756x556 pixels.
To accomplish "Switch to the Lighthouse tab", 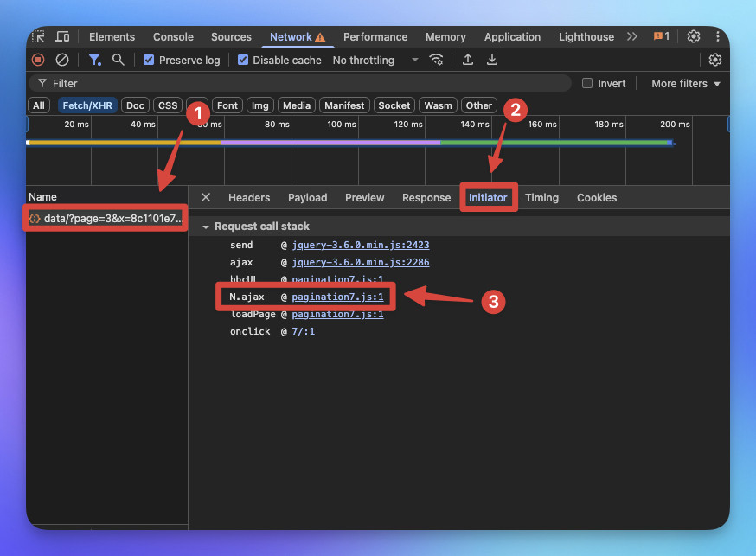I will click(x=586, y=36).
